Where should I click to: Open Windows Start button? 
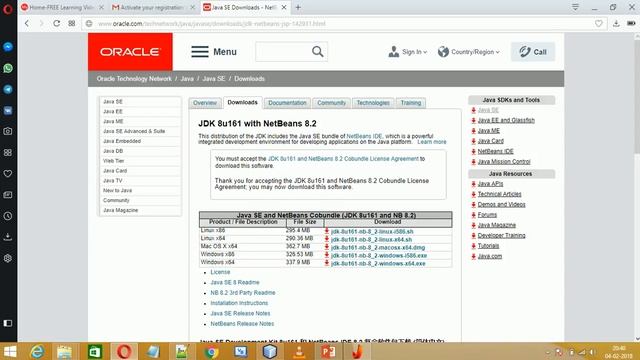tap(10, 351)
